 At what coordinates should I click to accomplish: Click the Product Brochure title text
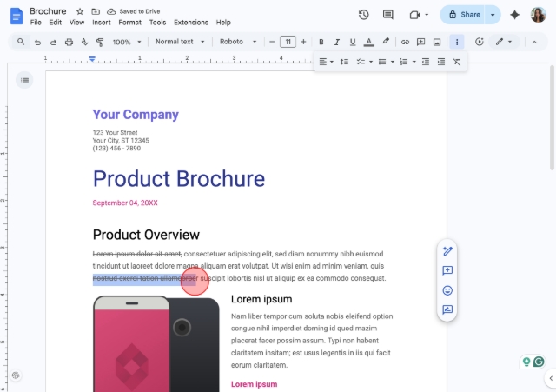[179, 178]
